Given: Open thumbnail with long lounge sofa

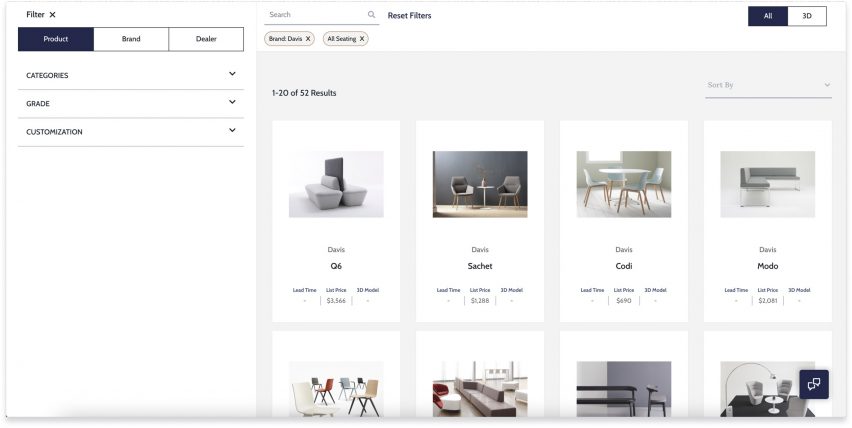Looking at the screenshot, I should 480,389.
